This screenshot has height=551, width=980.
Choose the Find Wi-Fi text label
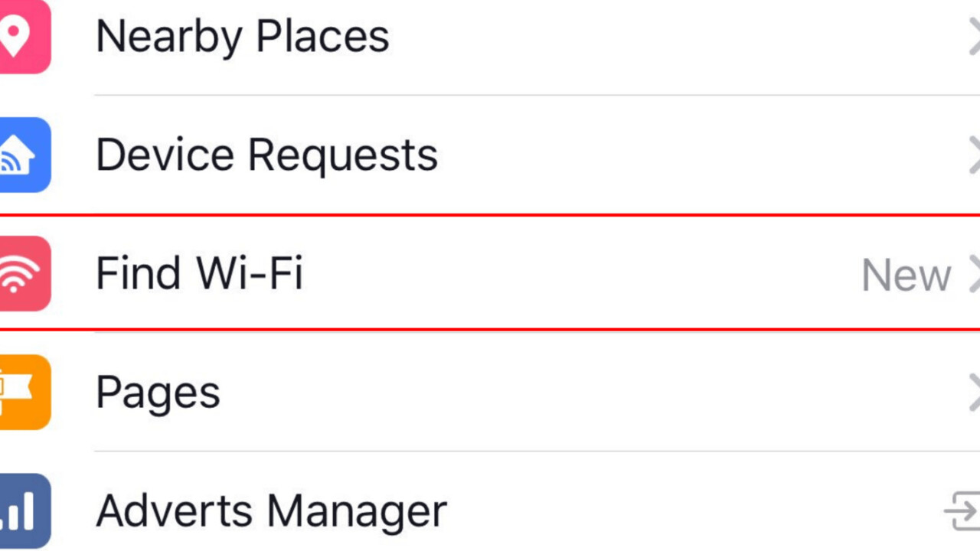[x=199, y=273]
